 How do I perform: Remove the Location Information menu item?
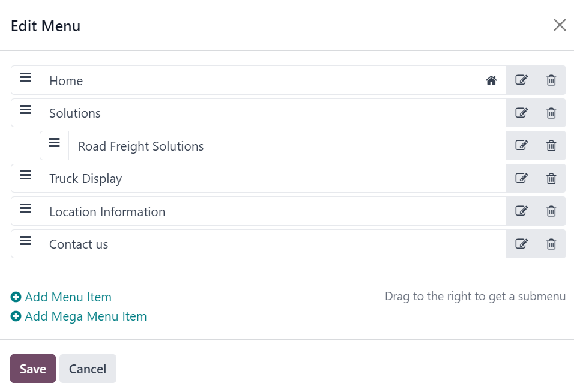coord(551,211)
